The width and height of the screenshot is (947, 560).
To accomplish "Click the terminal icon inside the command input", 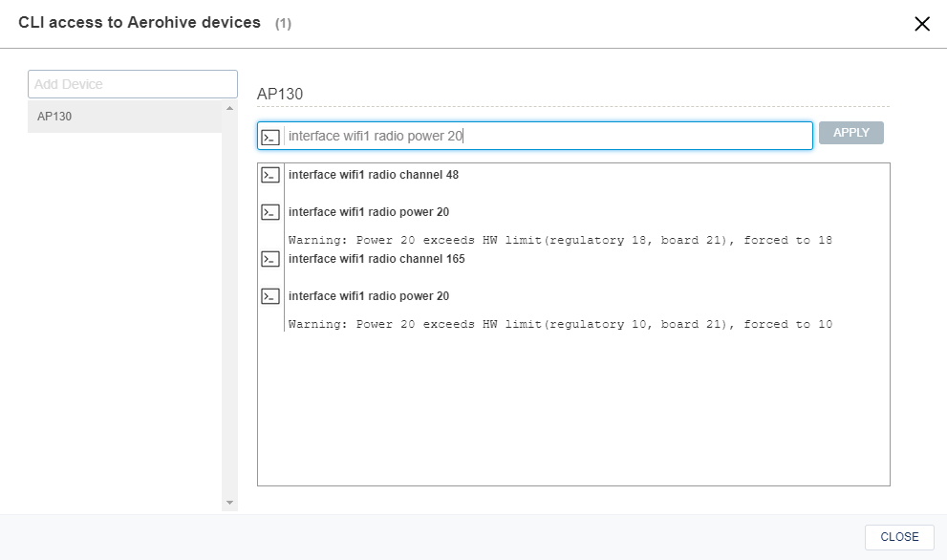I will pyautogui.click(x=270, y=137).
